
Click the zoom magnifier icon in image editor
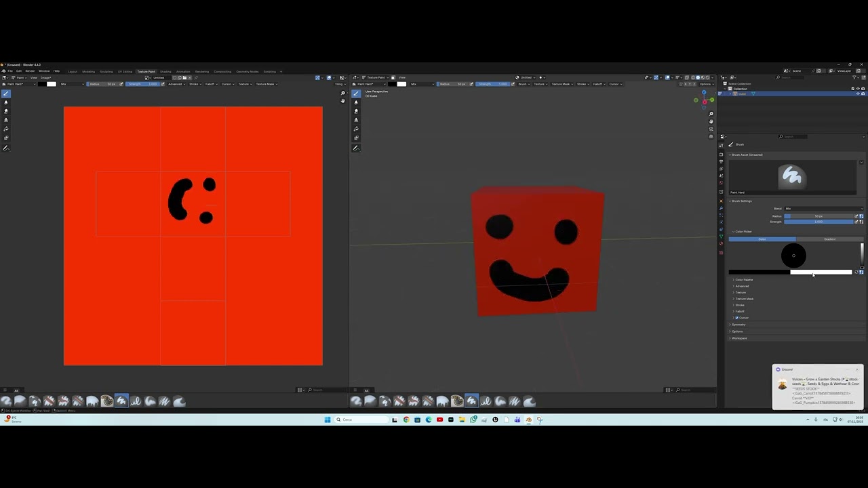click(x=342, y=93)
